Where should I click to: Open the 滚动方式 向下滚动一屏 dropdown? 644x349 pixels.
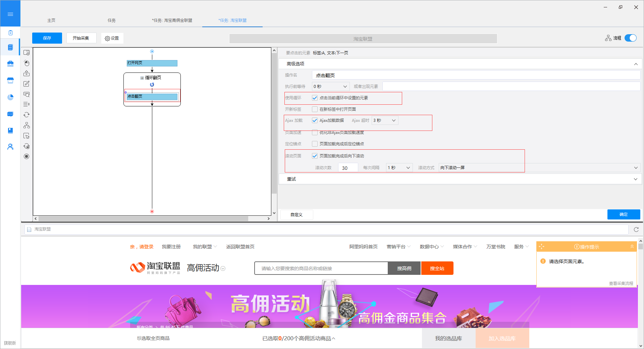click(539, 168)
